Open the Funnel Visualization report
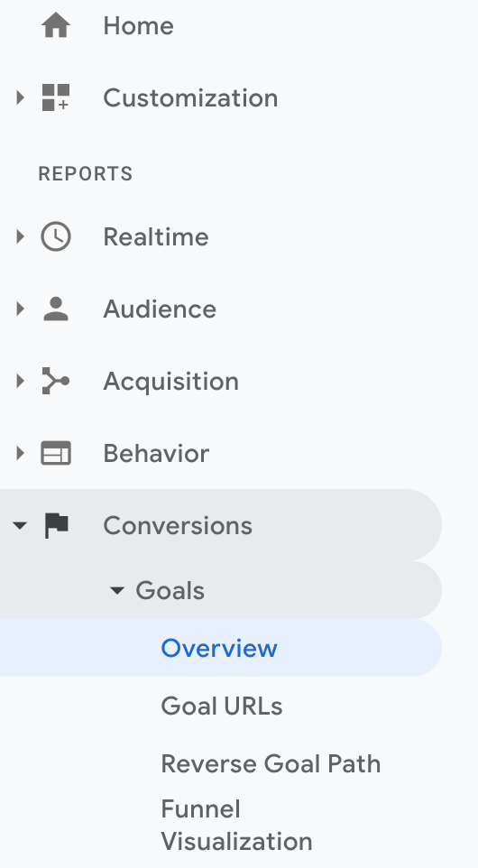Viewport: 478px width, 868px height. click(x=237, y=826)
